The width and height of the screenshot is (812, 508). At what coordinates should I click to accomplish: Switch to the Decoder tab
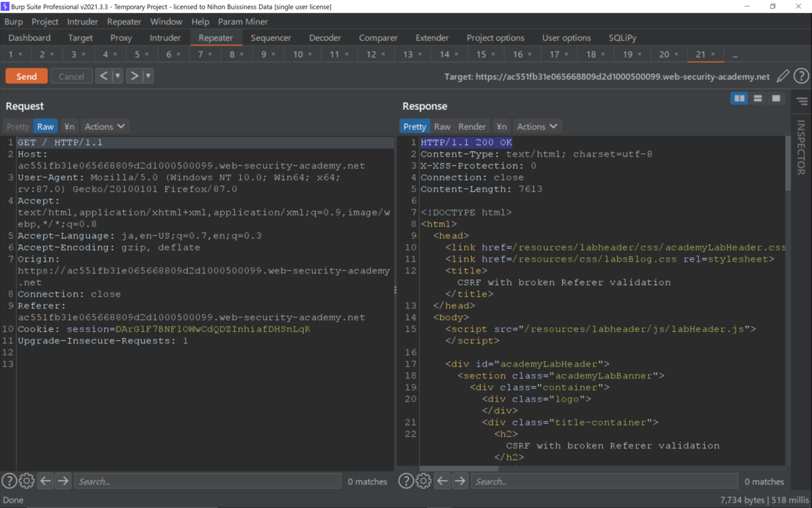click(x=325, y=38)
